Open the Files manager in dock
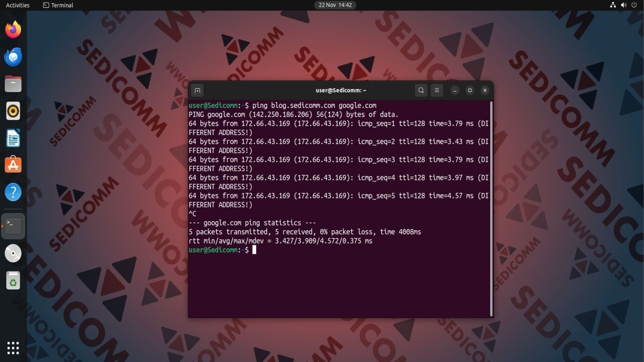Image resolution: width=644 pixels, height=362 pixels. 13,84
